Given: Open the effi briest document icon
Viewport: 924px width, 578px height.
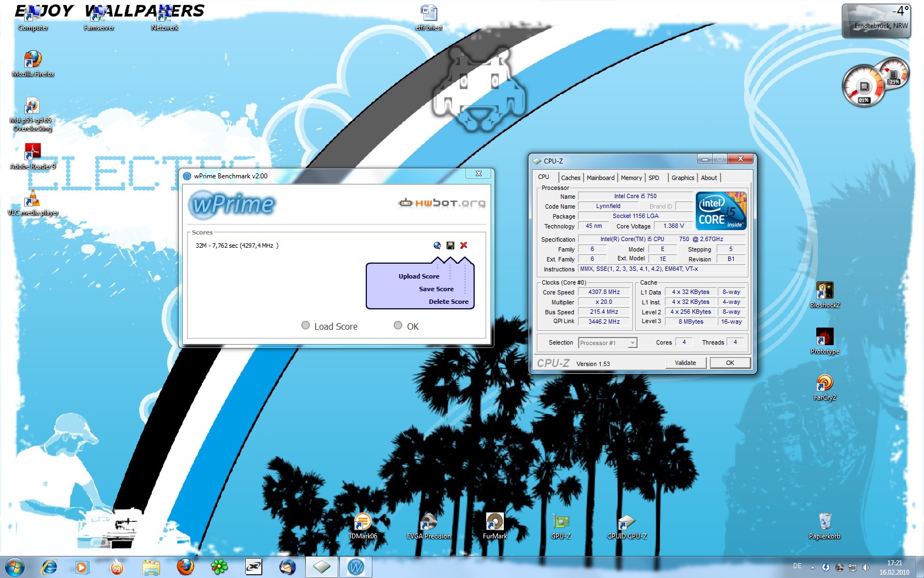Looking at the screenshot, I should tap(428, 17).
